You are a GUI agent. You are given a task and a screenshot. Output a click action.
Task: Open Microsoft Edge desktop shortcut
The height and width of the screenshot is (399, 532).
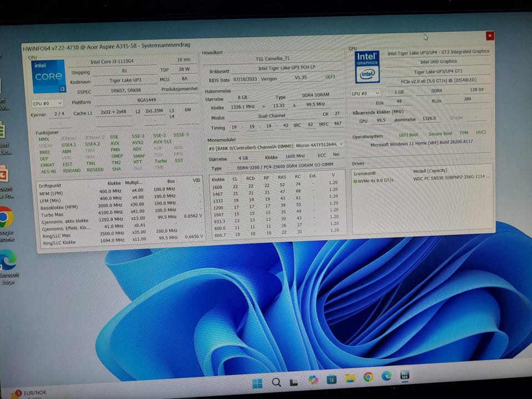[x=7, y=267]
